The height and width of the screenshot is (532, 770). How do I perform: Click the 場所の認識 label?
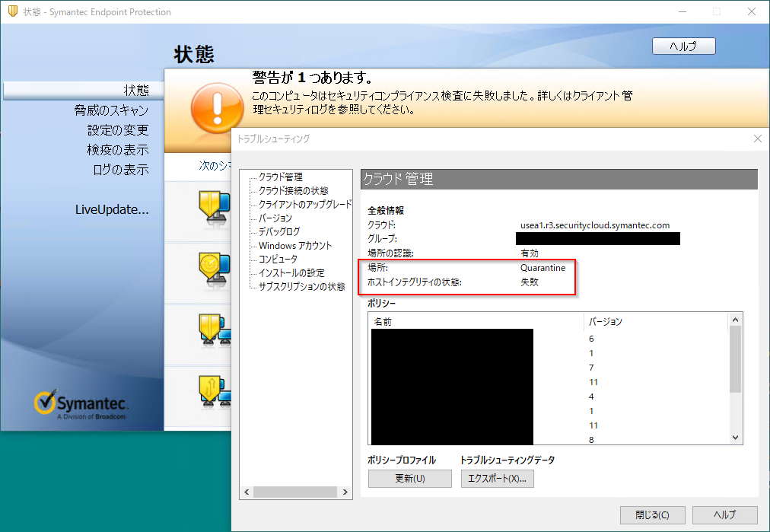click(x=390, y=253)
